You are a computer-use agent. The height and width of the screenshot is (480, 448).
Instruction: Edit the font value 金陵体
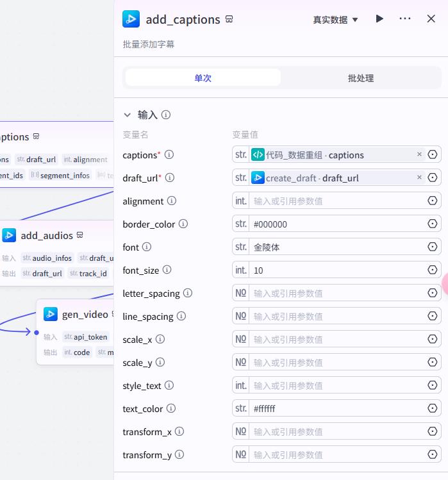pyautogui.click(x=337, y=247)
